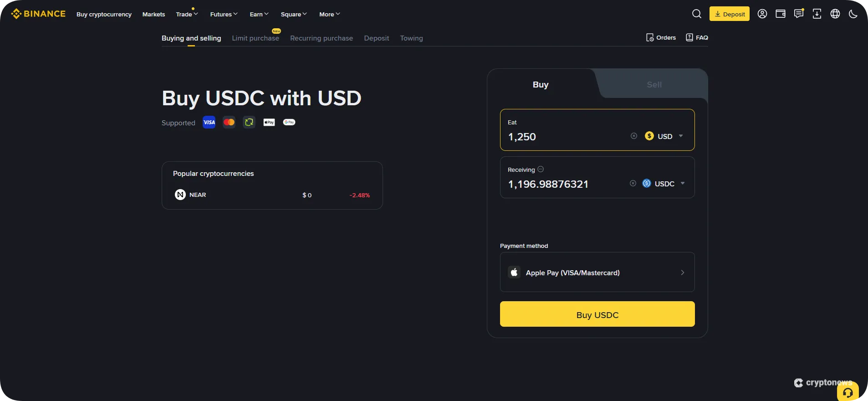
Task: Open the chat messages icon
Action: coord(799,14)
